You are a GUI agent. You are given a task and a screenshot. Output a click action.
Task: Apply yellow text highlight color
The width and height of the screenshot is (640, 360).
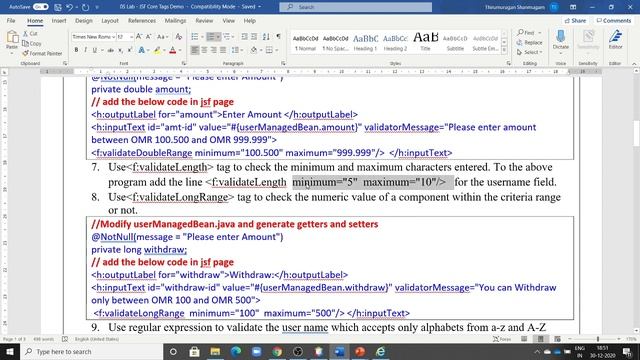(157, 50)
